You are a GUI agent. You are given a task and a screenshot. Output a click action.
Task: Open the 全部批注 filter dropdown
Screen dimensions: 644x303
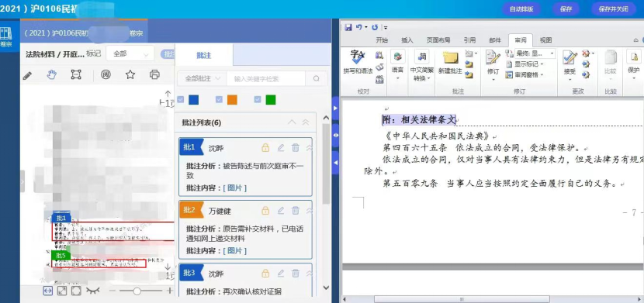tap(201, 78)
